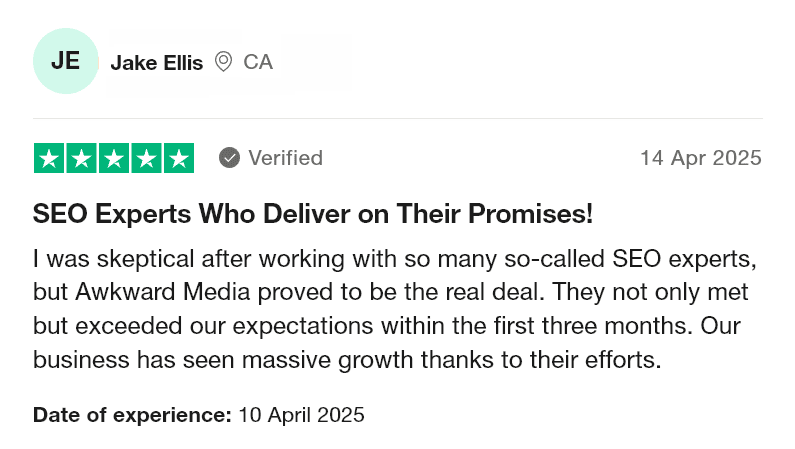Click the words Awkward Media in review
Viewport: 795px width, 449px height.
[x=163, y=292]
